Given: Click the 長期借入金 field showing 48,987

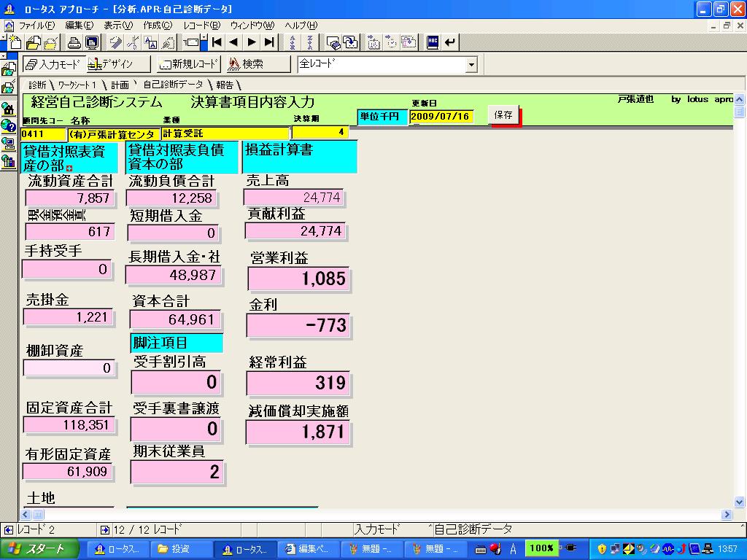Looking at the screenshot, I should point(174,275).
